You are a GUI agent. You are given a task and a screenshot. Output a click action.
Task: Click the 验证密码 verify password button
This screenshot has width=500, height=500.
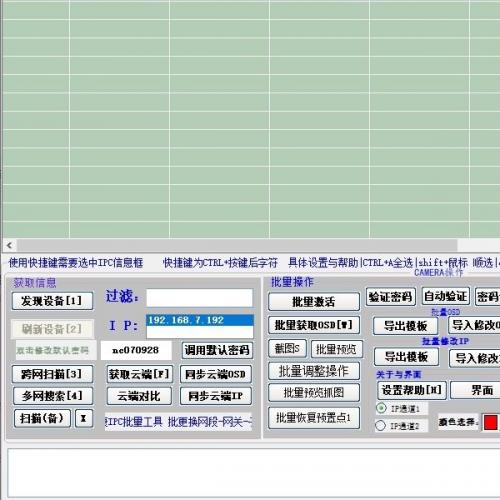click(x=390, y=296)
